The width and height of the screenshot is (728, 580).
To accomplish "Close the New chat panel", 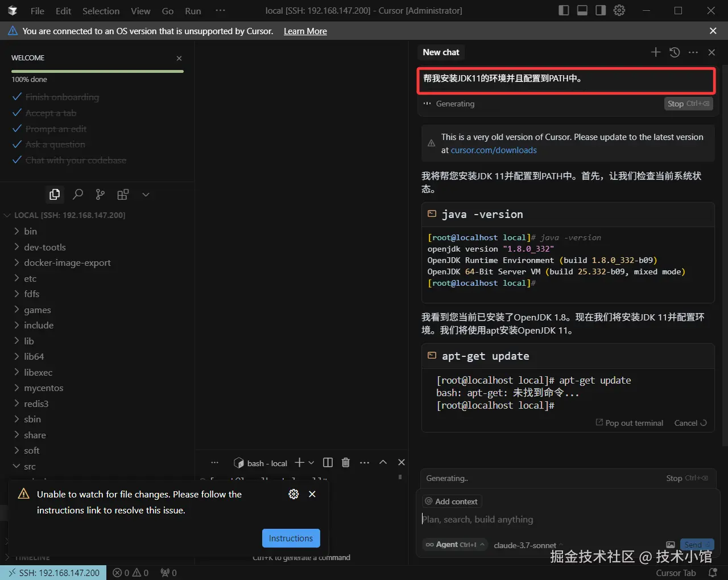I will click(712, 52).
